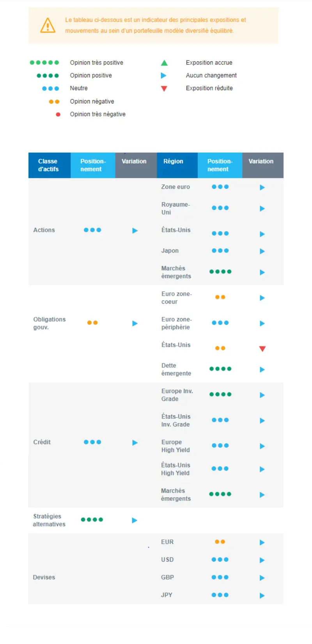Screen dimensions: 312x644
Task: Click the variation arrow for the JPY currency
Action: pos(262,596)
